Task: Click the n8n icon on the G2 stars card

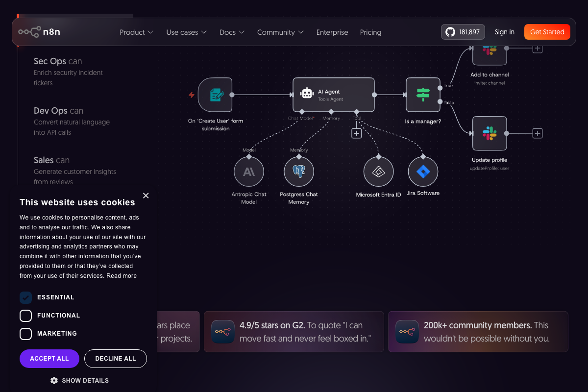Action: click(223, 332)
